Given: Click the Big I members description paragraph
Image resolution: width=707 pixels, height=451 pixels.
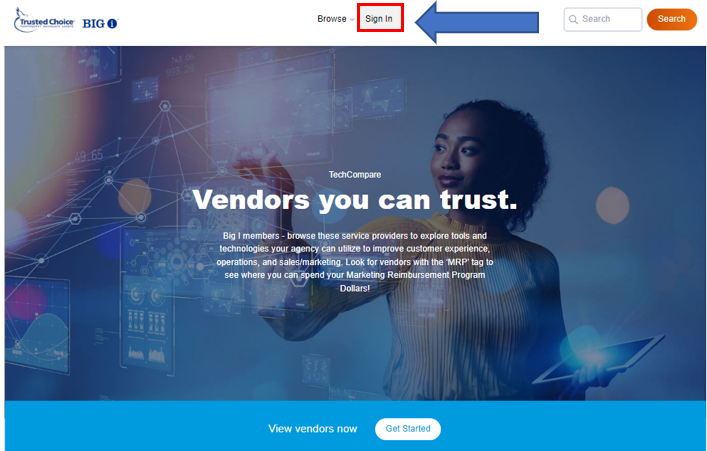Looking at the screenshot, I should point(355,262).
